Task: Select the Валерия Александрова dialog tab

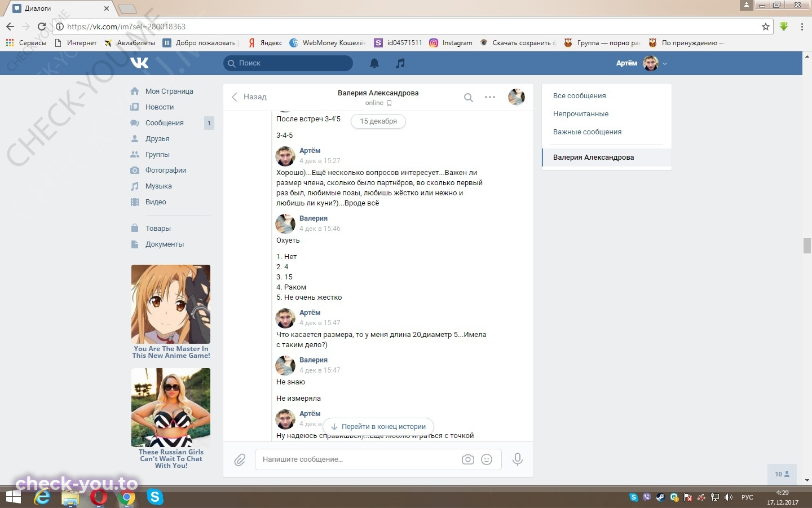Action: [x=607, y=157]
